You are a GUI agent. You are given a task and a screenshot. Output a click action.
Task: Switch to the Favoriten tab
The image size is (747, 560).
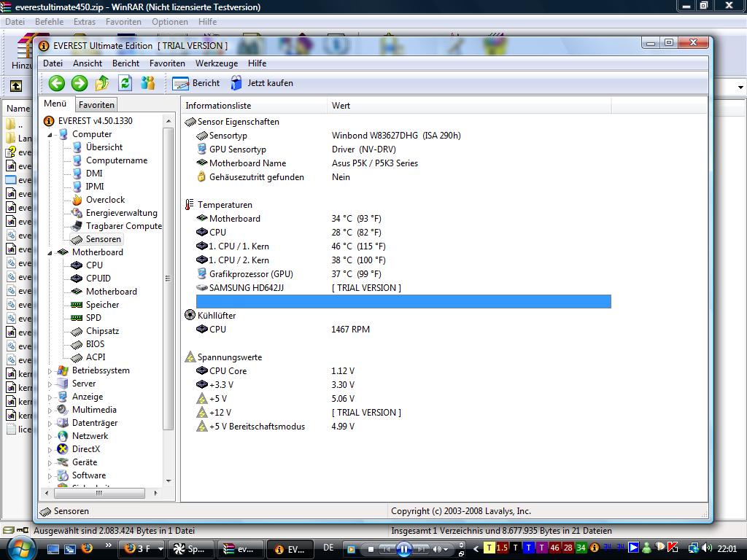[96, 105]
